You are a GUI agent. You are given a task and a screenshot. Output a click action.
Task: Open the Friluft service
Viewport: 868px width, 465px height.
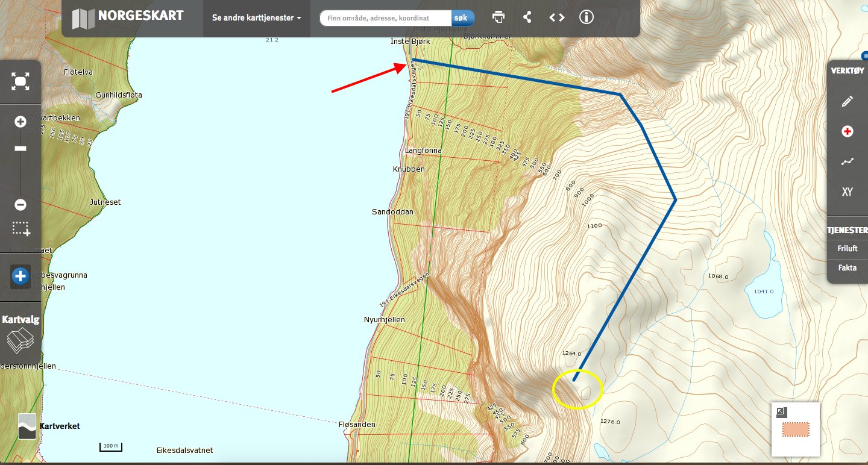coord(847,248)
